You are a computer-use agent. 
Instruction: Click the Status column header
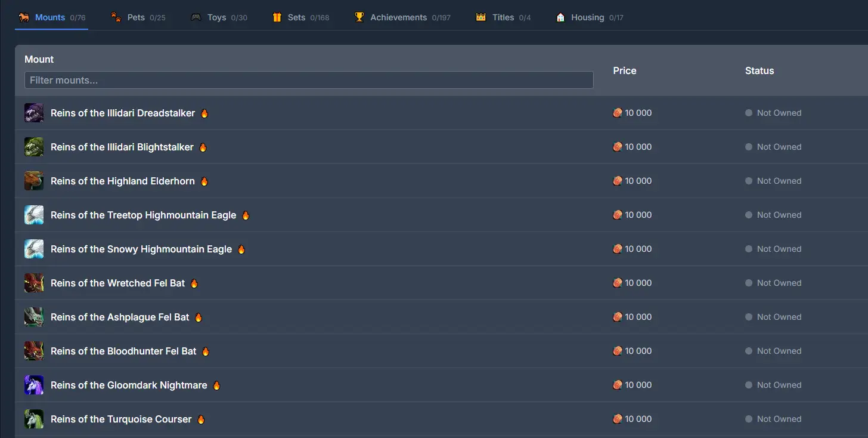[759, 70]
